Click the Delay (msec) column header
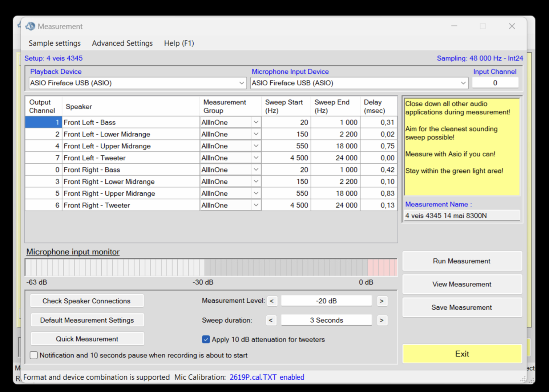This screenshot has width=549, height=392. (378, 106)
